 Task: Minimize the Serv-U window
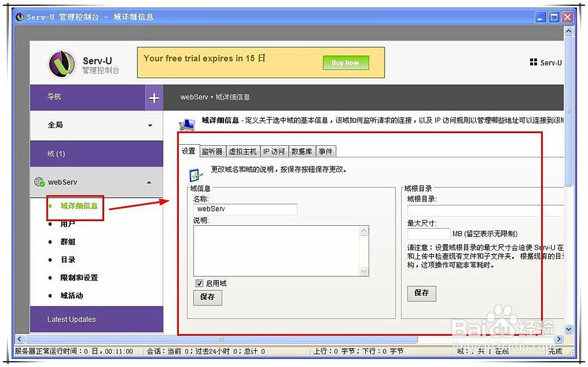pos(540,17)
